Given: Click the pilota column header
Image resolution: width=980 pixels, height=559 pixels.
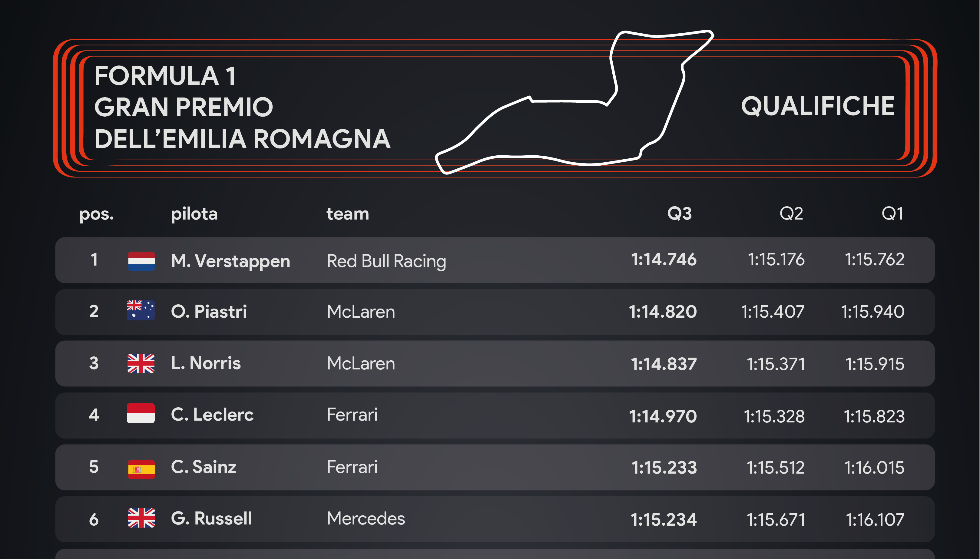Looking at the screenshot, I should click(x=194, y=214).
